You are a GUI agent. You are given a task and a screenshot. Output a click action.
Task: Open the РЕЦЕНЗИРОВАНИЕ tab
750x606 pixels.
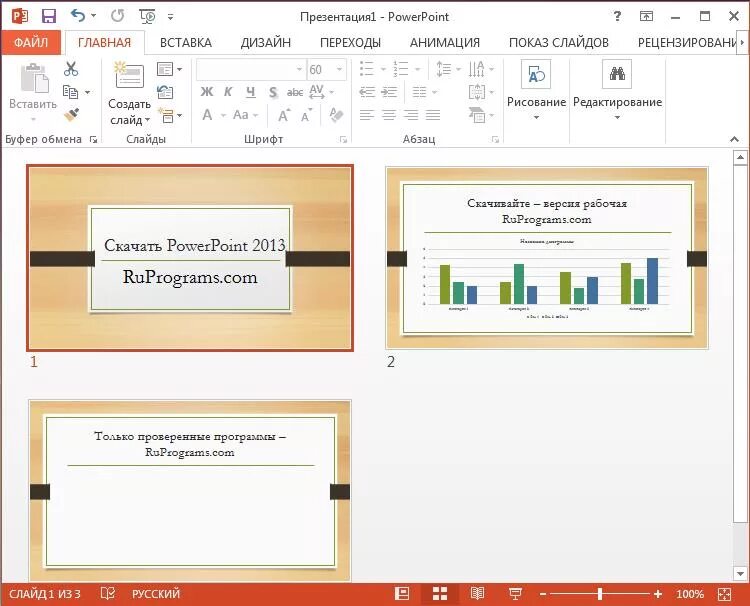[687, 43]
